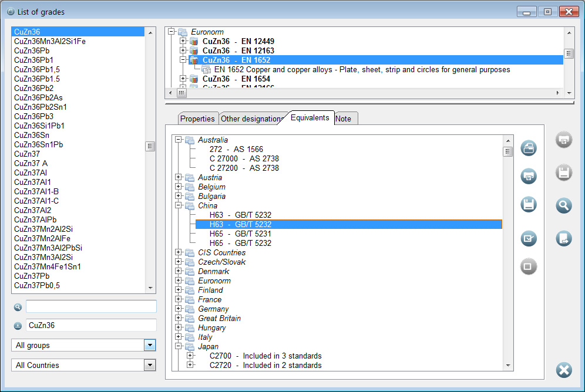
Task: Select C2720 - Included in 2 standards
Action: 265,366
